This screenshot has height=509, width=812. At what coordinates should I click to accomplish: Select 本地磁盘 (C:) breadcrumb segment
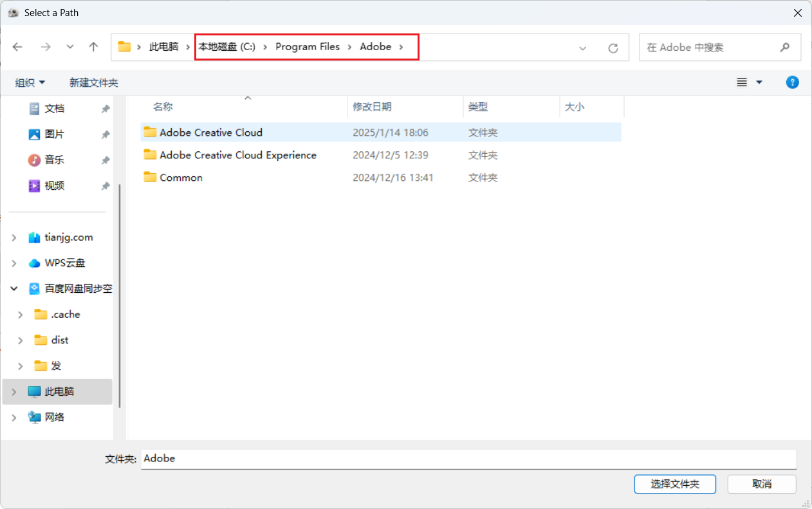point(226,47)
